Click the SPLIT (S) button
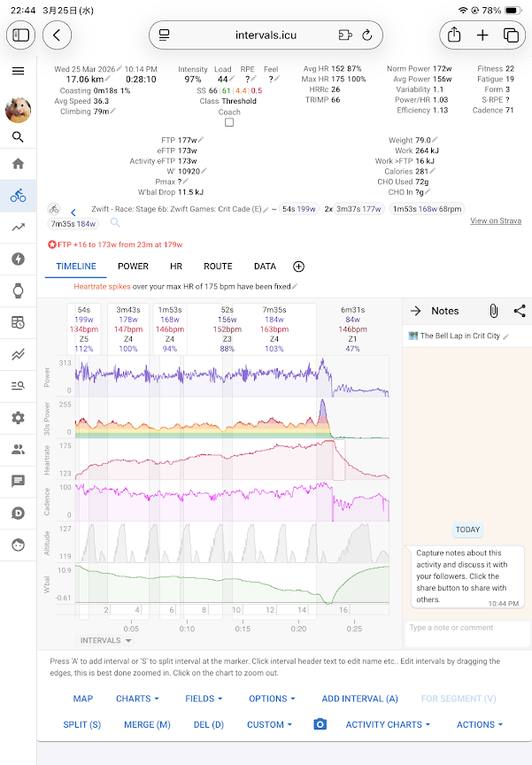This screenshot has width=532, height=765. point(82,724)
